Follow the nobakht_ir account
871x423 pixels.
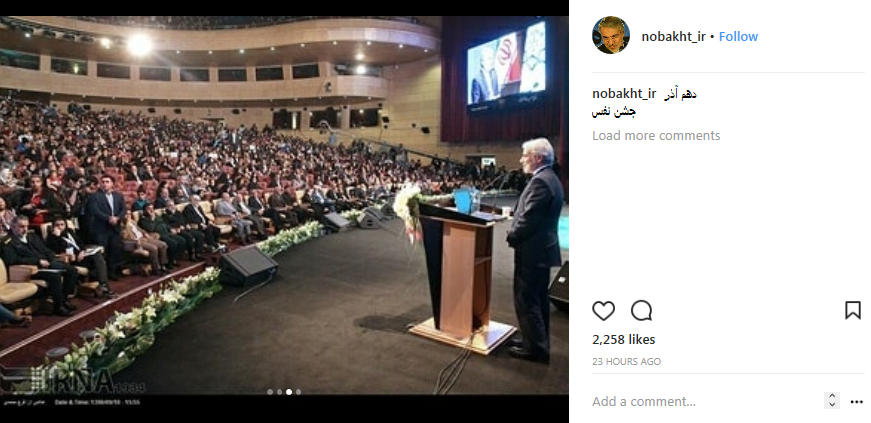(x=738, y=37)
